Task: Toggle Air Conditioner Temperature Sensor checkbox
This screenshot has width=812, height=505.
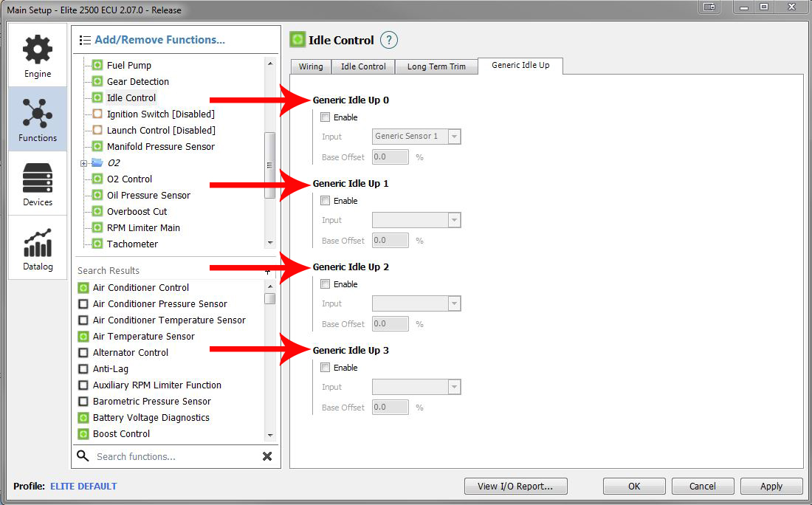Action: [x=83, y=320]
